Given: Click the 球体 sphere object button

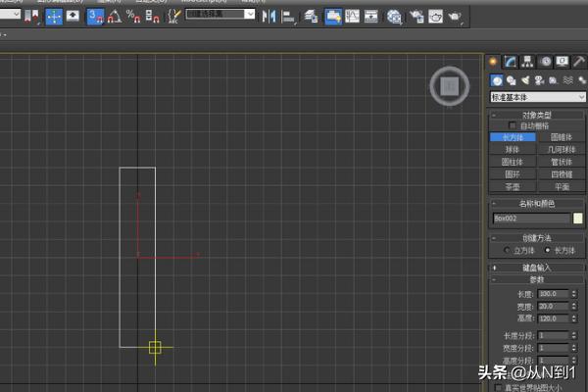Looking at the screenshot, I should 513,150.
